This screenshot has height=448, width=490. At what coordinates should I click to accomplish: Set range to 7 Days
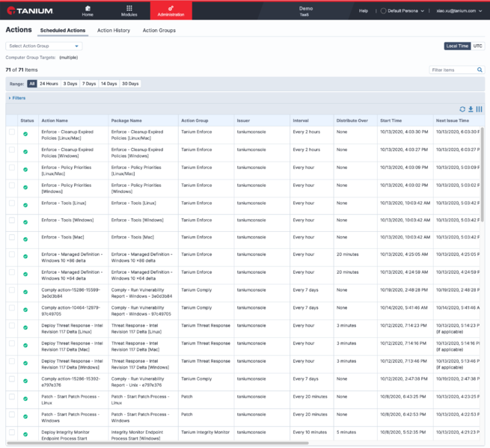89,84
